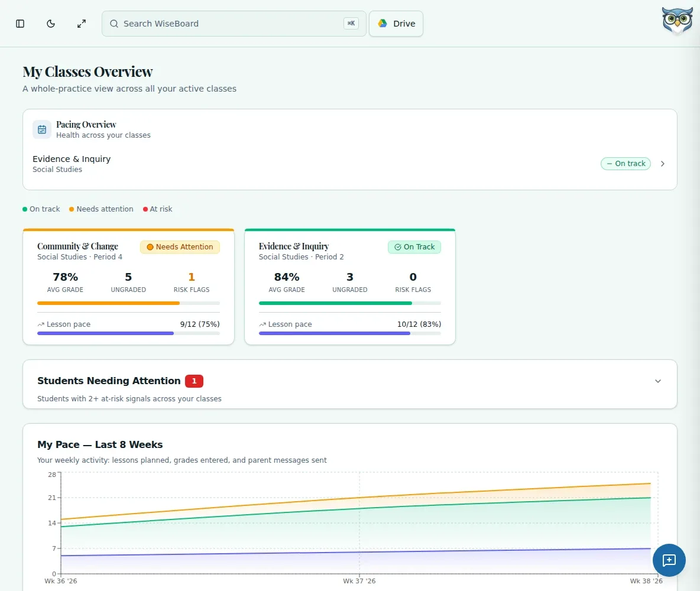This screenshot has width=700, height=591.
Task: Expand pacing row right chevron
Action: (663, 164)
